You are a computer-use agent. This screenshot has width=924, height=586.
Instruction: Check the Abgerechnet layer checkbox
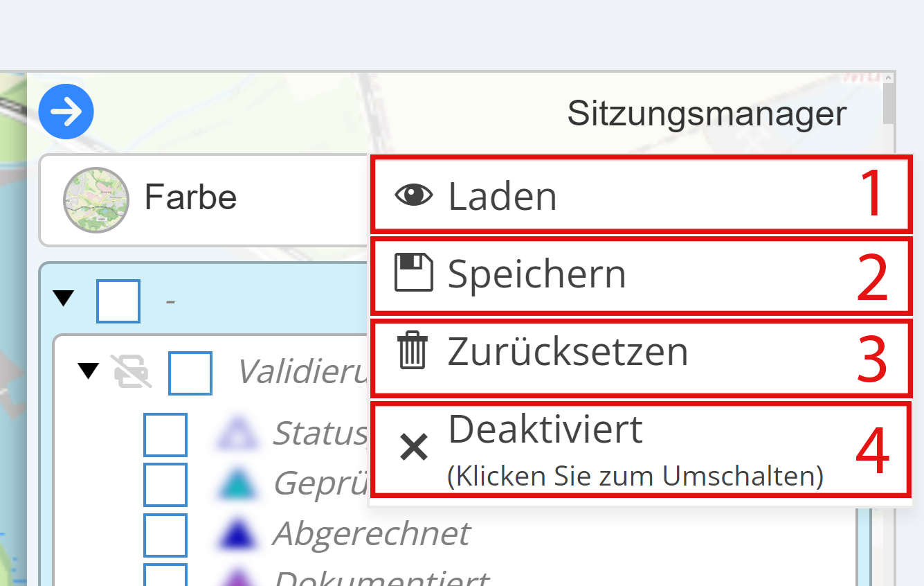tap(165, 535)
